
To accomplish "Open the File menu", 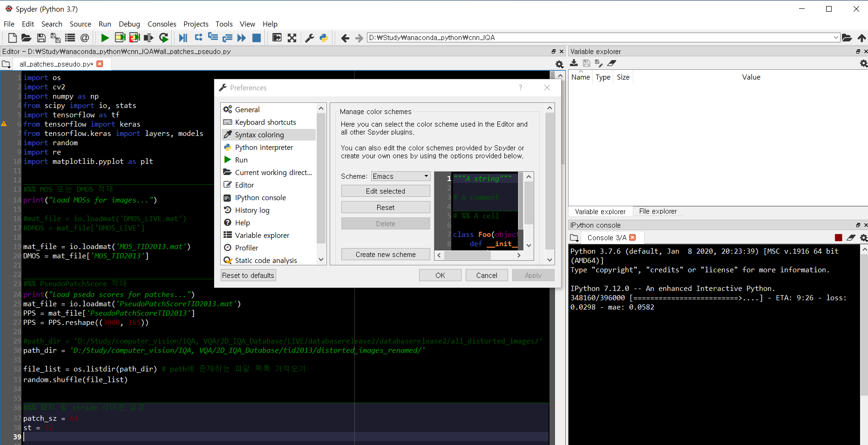I will click(x=9, y=24).
